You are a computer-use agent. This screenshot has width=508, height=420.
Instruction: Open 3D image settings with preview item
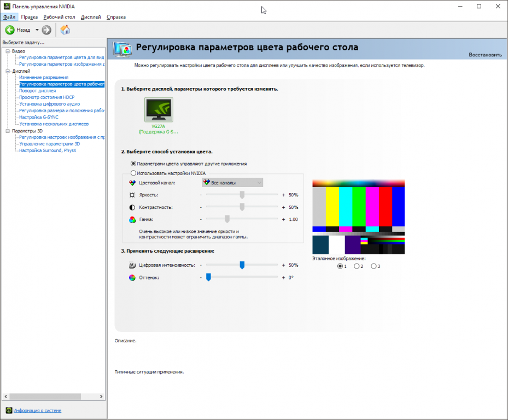click(62, 137)
